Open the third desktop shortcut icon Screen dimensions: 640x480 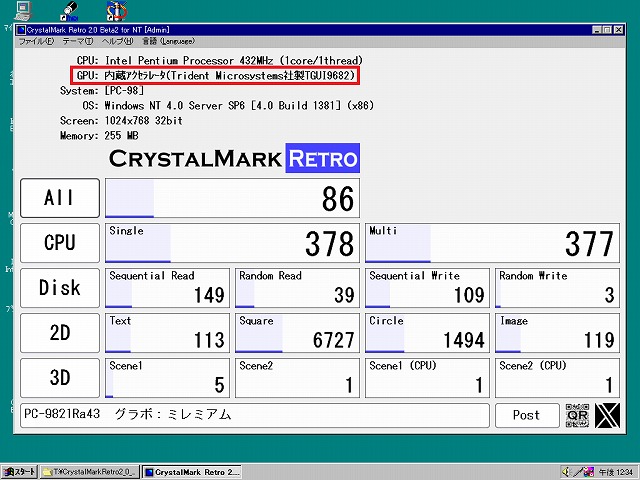[116, 11]
